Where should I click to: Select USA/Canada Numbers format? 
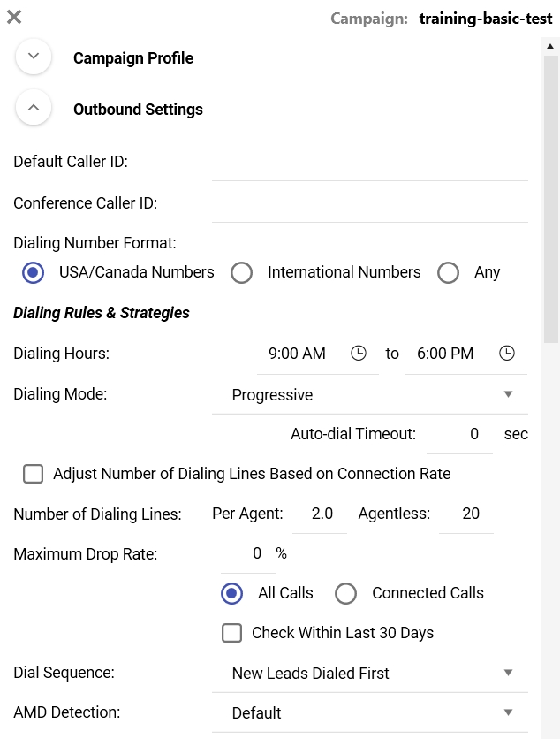pyautogui.click(x=34, y=272)
